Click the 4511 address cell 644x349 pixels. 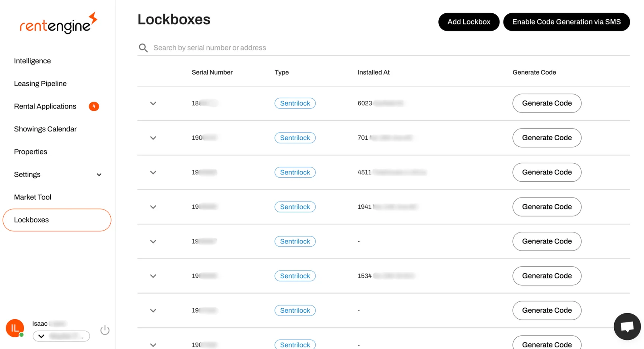click(392, 172)
